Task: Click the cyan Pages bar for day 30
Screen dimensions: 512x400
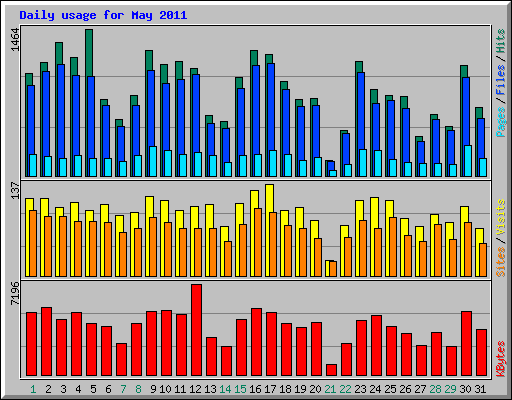Action: pos(468,161)
